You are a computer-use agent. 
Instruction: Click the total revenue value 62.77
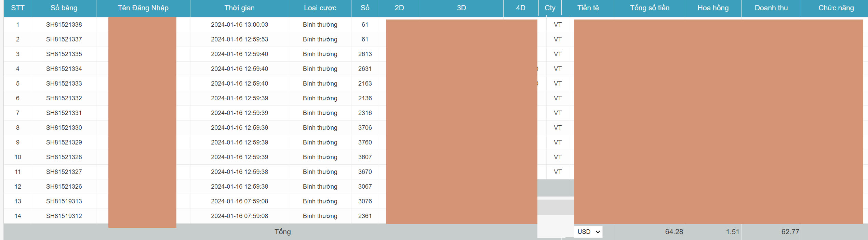[790, 232]
